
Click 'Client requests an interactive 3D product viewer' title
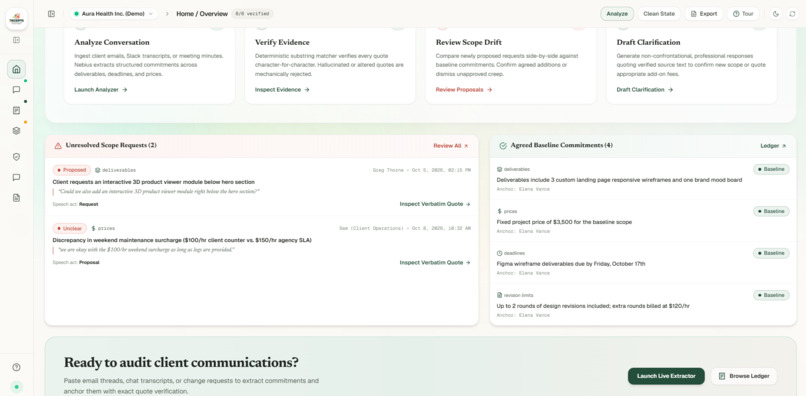(154, 182)
